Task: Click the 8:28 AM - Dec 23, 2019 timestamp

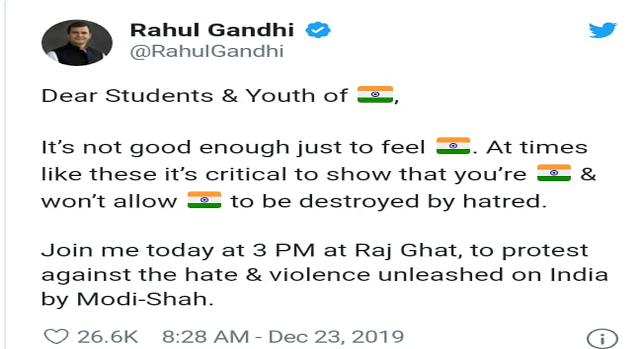Action: 282,337
